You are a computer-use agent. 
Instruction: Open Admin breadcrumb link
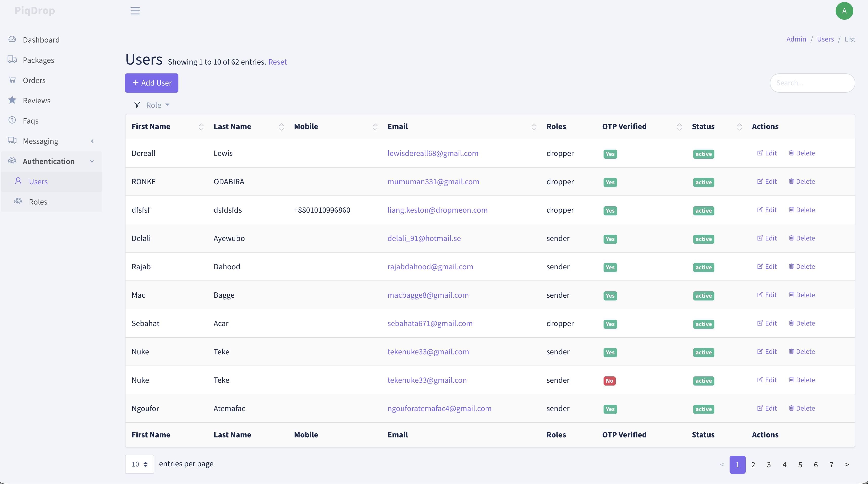point(796,39)
